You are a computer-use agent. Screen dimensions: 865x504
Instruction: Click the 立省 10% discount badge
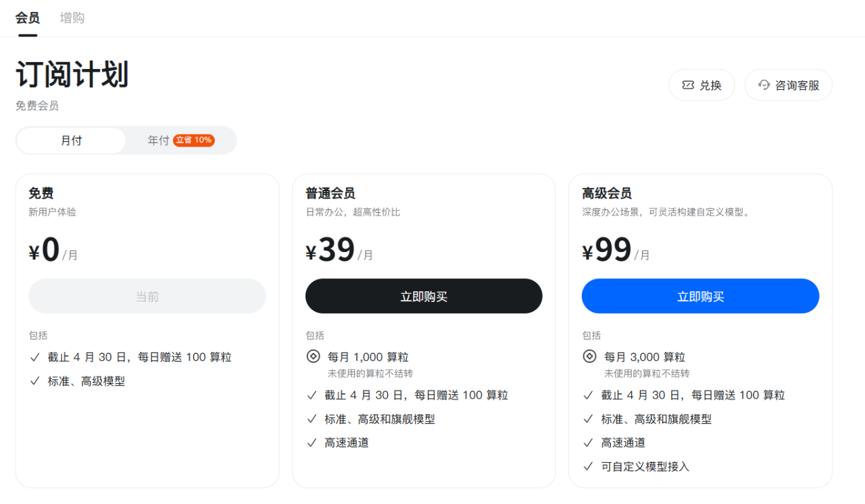click(x=194, y=141)
